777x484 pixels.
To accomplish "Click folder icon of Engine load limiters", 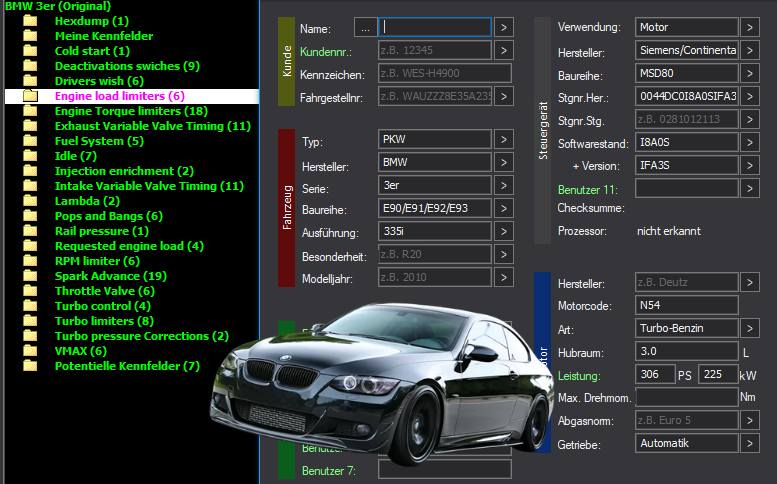I will tap(30, 96).
